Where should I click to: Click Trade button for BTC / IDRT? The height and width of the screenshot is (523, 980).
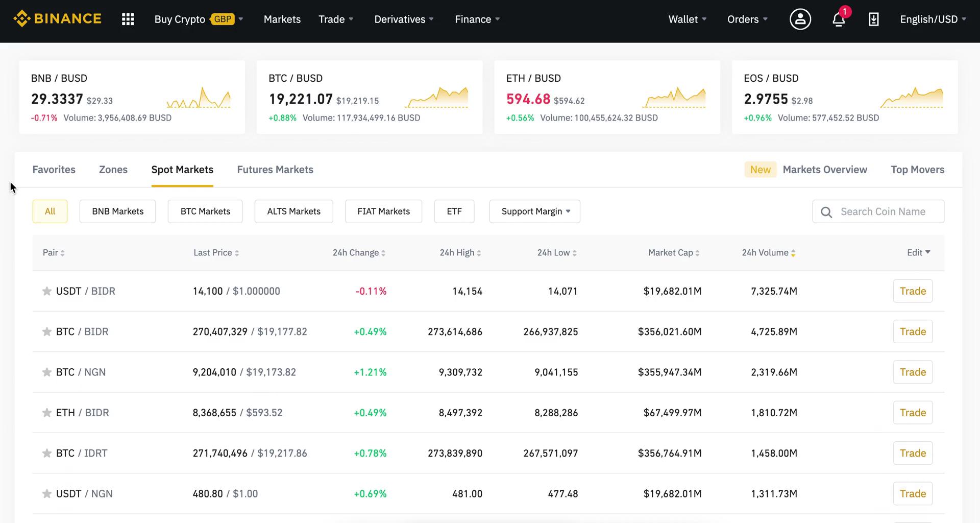(x=913, y=453)
